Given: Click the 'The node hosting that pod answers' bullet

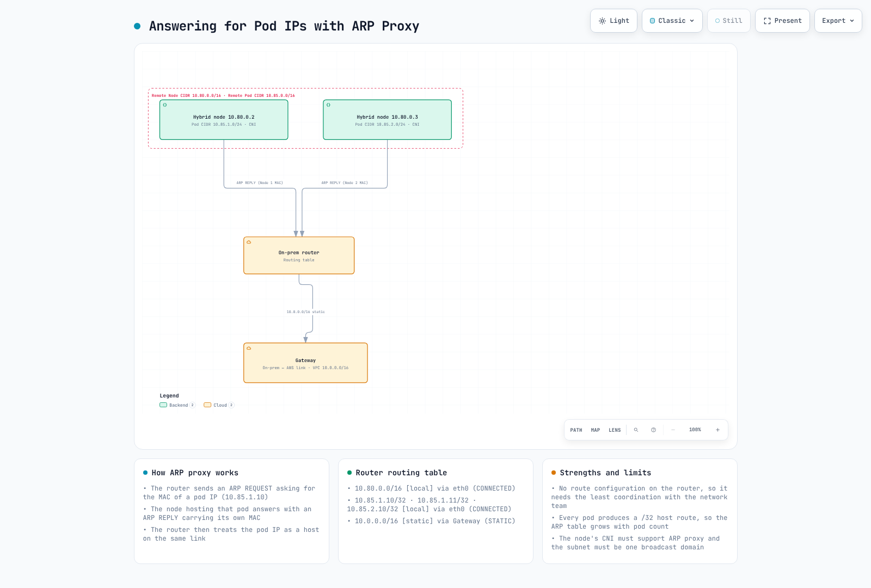Looking at the screenshot, I should 228,513.
